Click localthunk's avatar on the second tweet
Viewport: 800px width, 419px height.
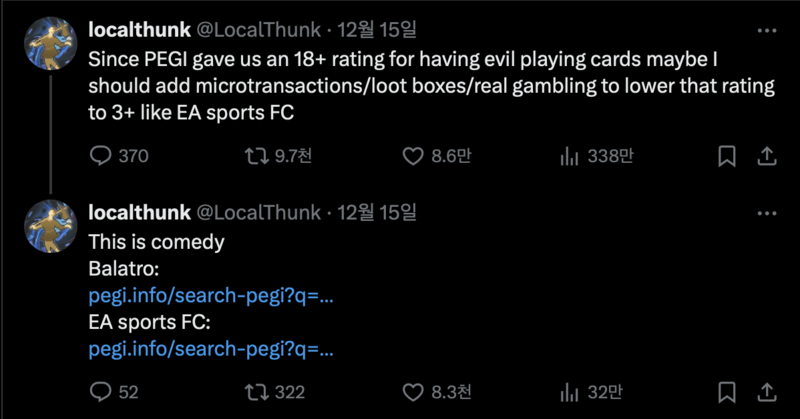[x=51, y=227]
